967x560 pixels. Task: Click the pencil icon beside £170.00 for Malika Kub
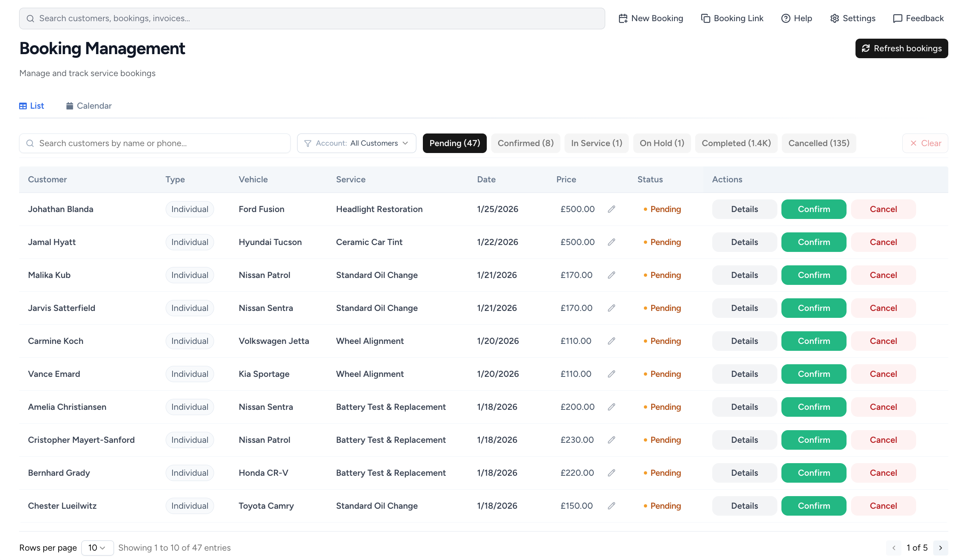click(612, 275)
